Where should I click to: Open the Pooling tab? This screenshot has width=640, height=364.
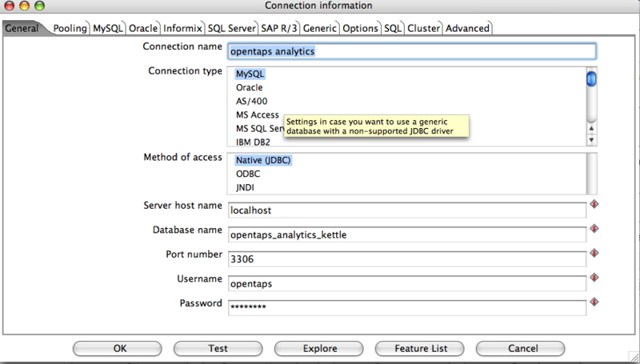click(x=70, y=28)
